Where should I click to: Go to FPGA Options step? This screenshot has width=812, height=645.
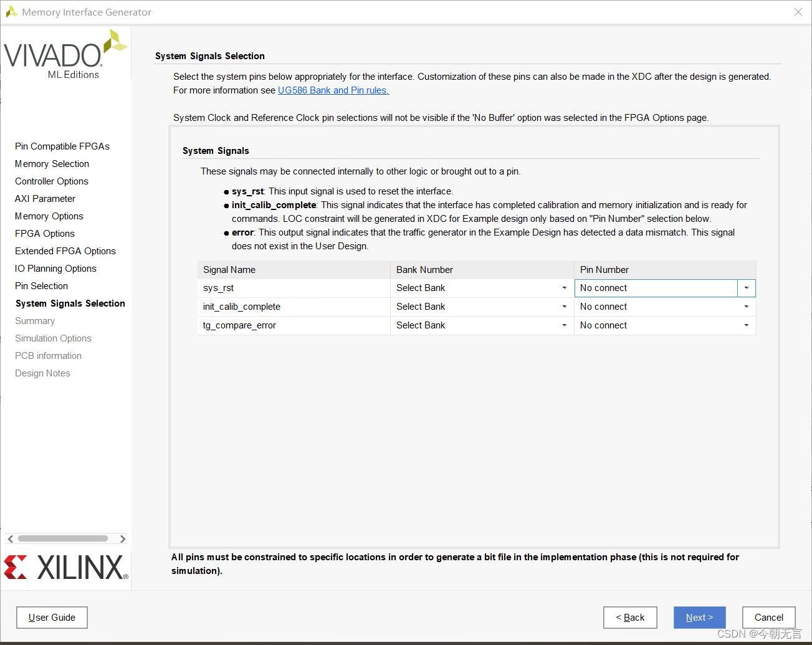coord(45,234)
